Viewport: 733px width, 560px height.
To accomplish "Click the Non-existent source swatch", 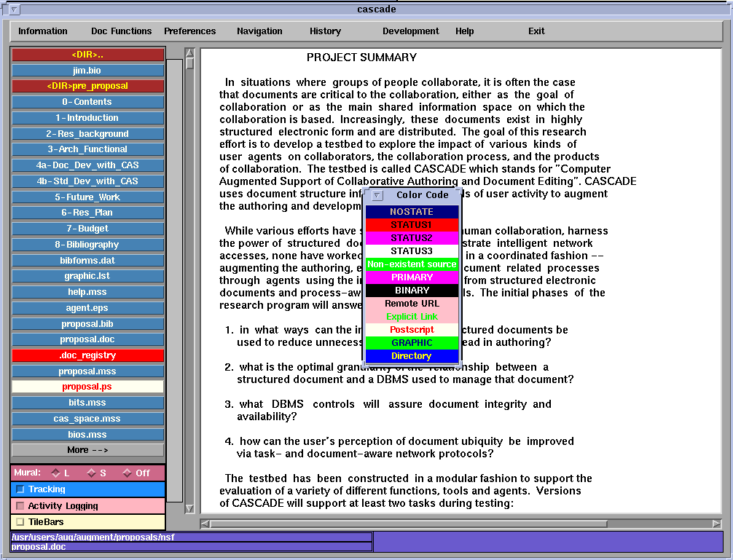I will point(412,264).
